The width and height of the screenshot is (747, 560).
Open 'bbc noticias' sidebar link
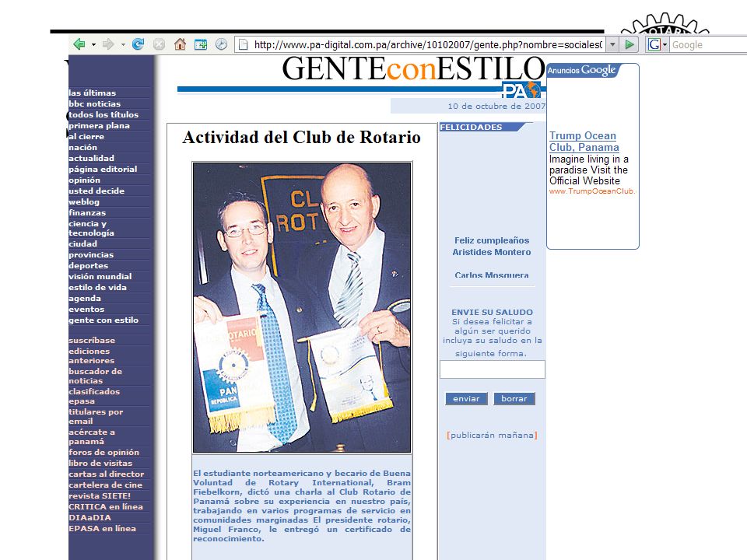tap(95, 103)
